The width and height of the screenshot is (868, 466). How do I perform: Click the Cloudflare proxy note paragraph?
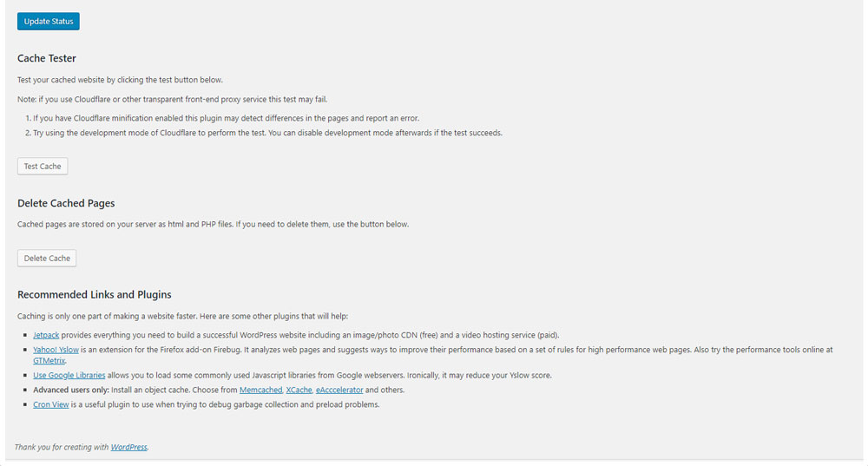click(173, 99)
